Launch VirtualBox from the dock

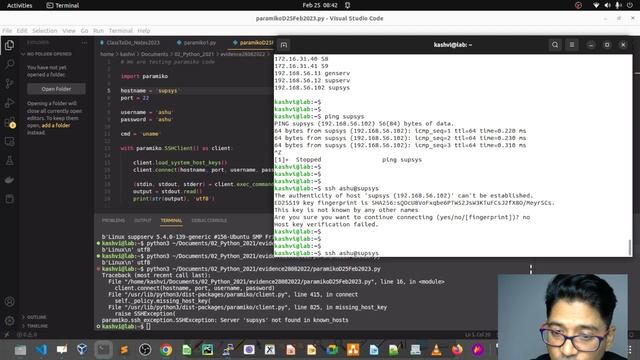82,350
